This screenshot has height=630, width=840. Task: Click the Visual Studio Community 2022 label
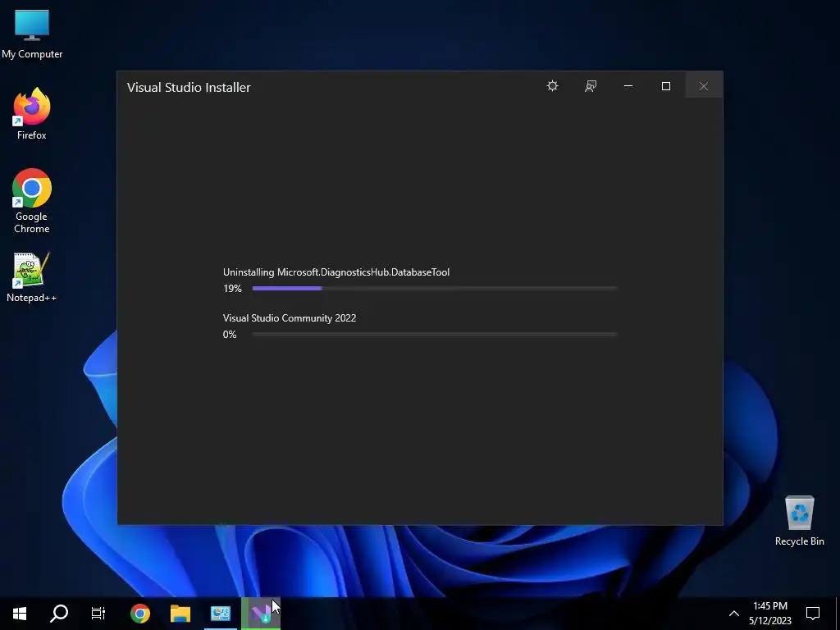(290, 318)
